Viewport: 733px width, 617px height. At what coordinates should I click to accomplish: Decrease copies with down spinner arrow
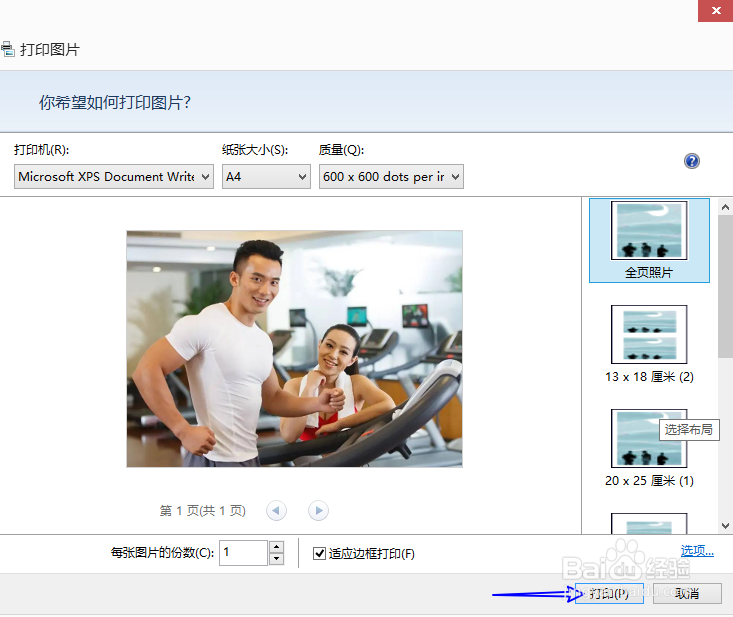[277, 559]
